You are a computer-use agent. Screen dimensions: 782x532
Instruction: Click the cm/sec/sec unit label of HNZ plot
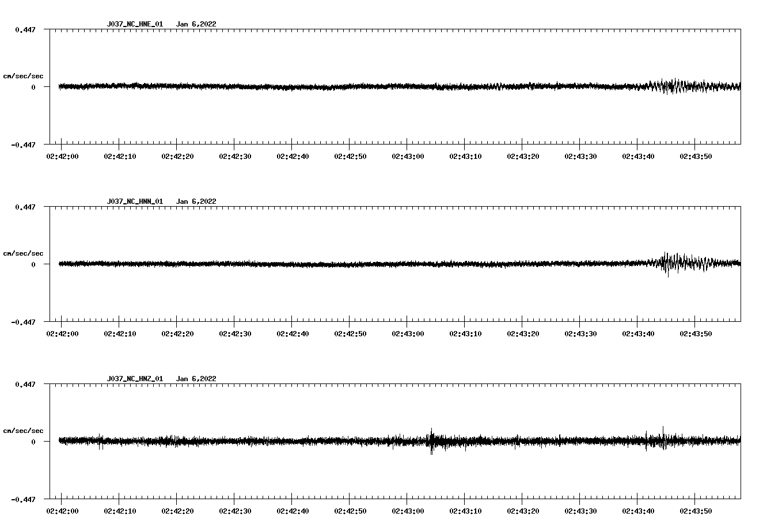23,431
